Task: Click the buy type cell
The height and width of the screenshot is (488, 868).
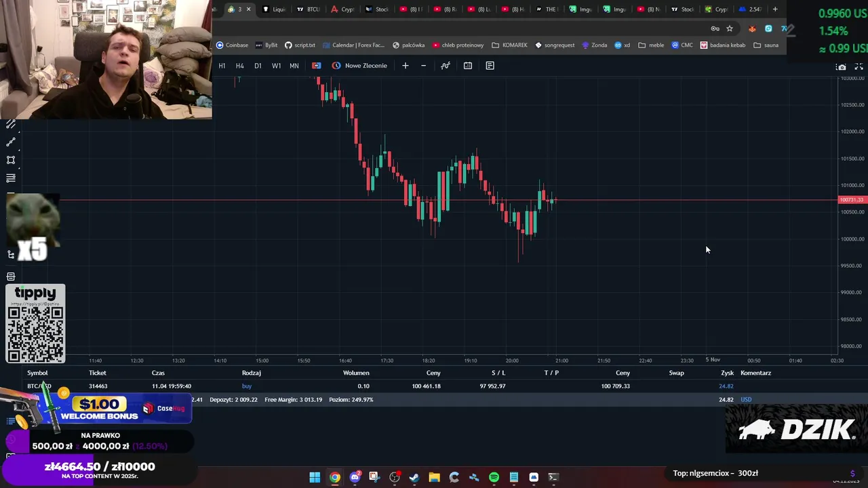Action: click(x=247, y=386)
